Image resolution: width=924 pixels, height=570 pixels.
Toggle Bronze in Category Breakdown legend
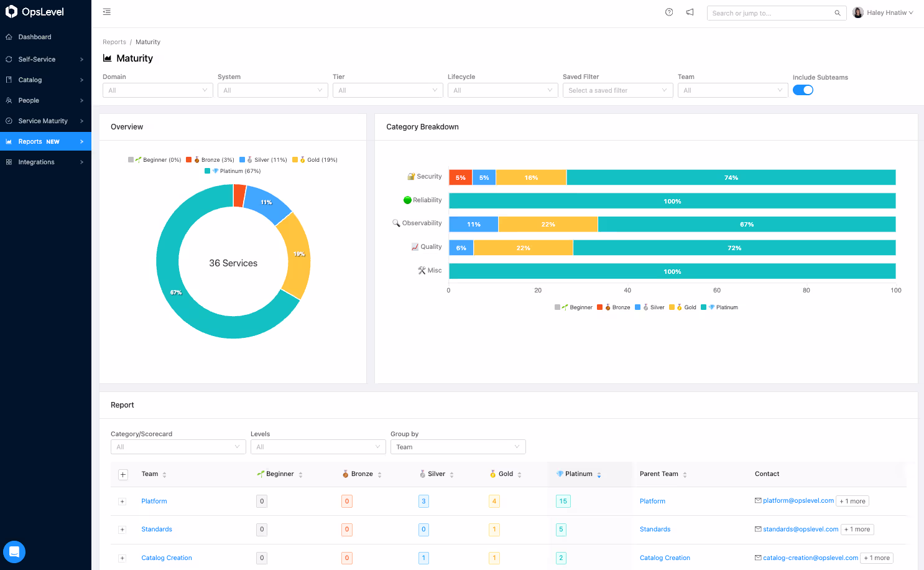[x=614, y=307]
